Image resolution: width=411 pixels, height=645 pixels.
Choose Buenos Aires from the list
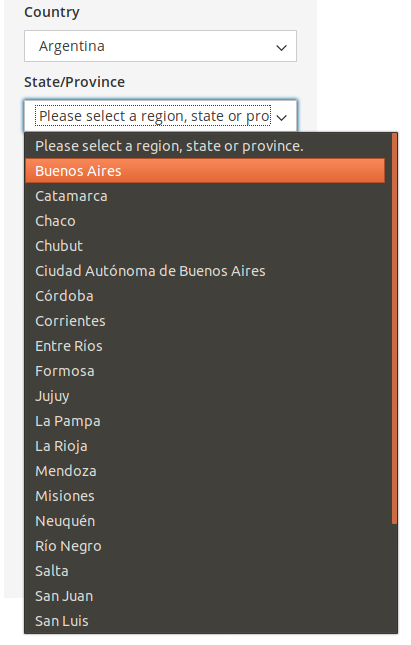(x=205, y=171)
